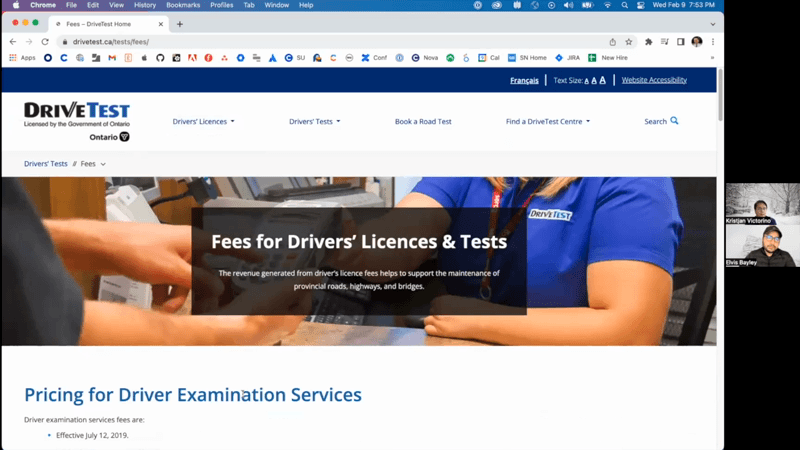Open the SN Home bookmark
800x450 pixels.
527,58
